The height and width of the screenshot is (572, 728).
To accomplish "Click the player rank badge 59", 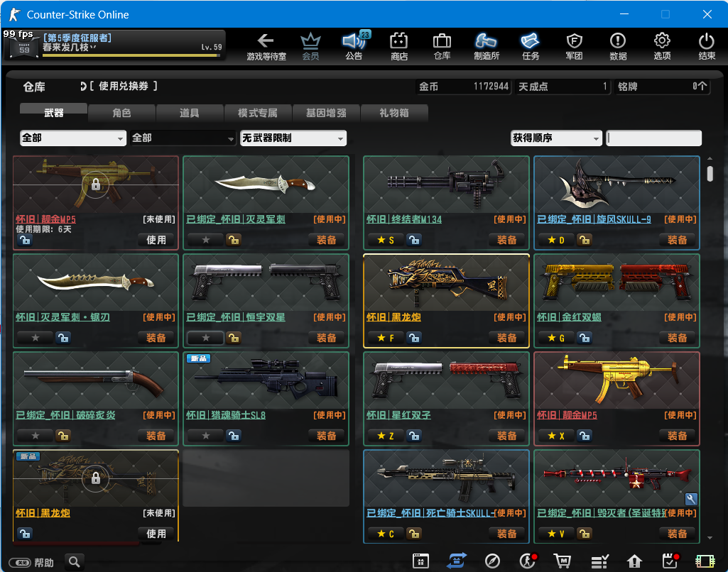I will coord(24,49).
